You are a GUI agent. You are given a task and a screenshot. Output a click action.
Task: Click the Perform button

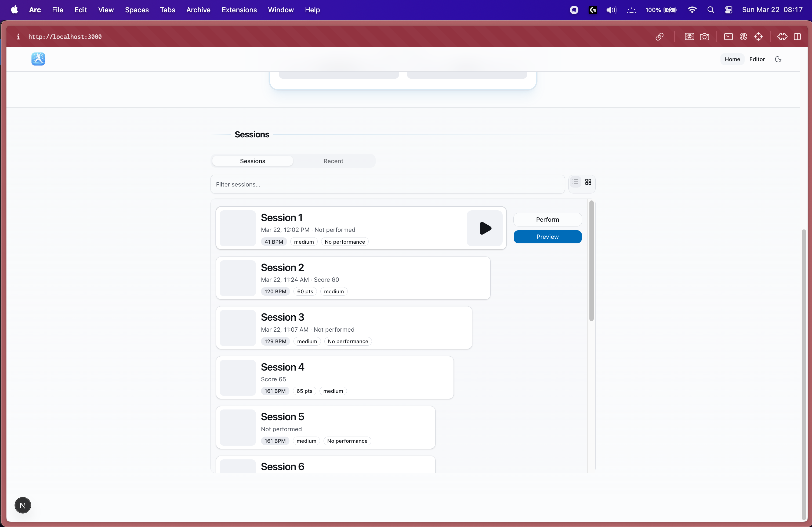pyautogui.click(x=547, y=219)
